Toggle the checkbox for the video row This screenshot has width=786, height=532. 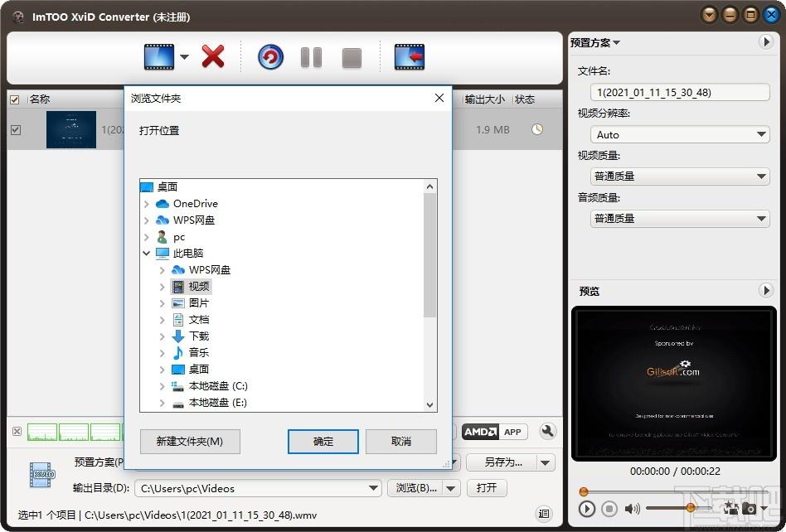[16, 130]
